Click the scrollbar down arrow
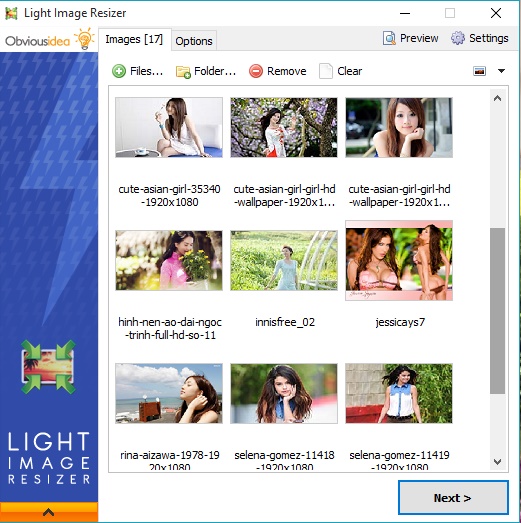 coord(497,462)
